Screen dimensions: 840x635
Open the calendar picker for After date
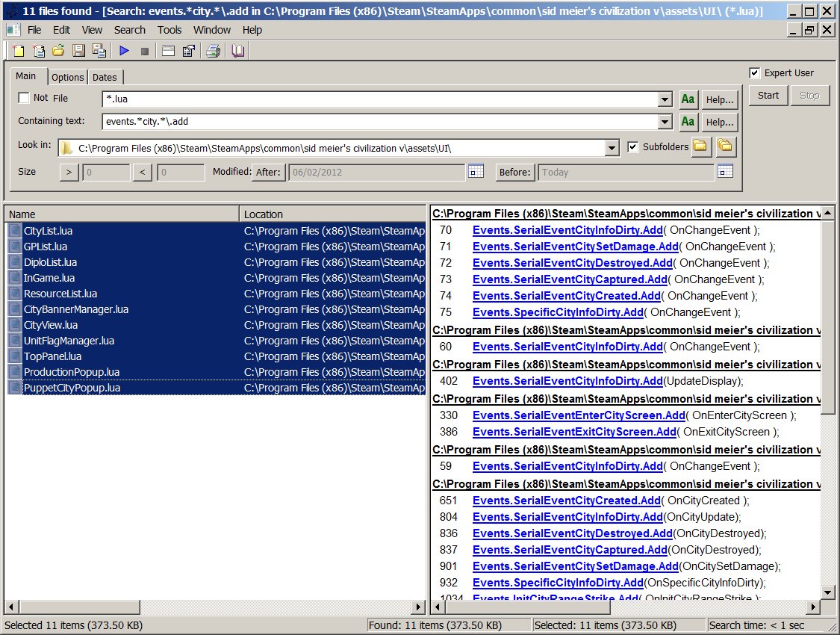pyautogui.click(x=476, y=172)
